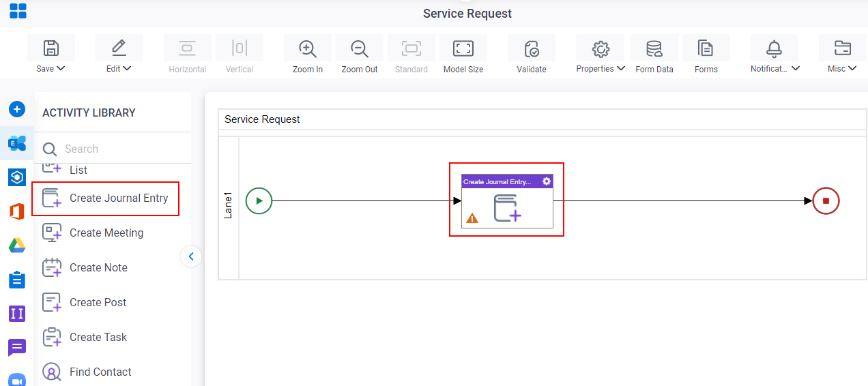Viewport: 868px width, 386px height.
Task: Collapse the Activity Library panel
Action: (191, 256)
